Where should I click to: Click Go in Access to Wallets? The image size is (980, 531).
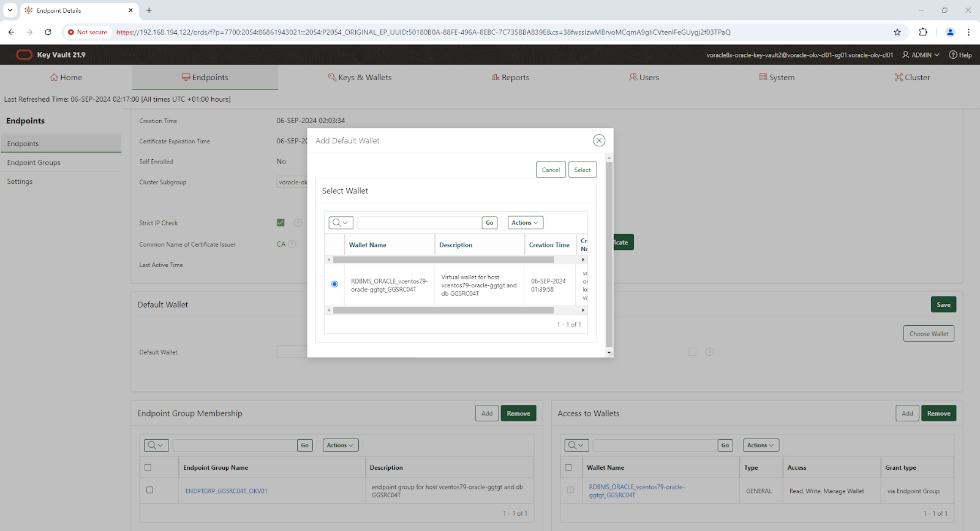coord(725,445)
